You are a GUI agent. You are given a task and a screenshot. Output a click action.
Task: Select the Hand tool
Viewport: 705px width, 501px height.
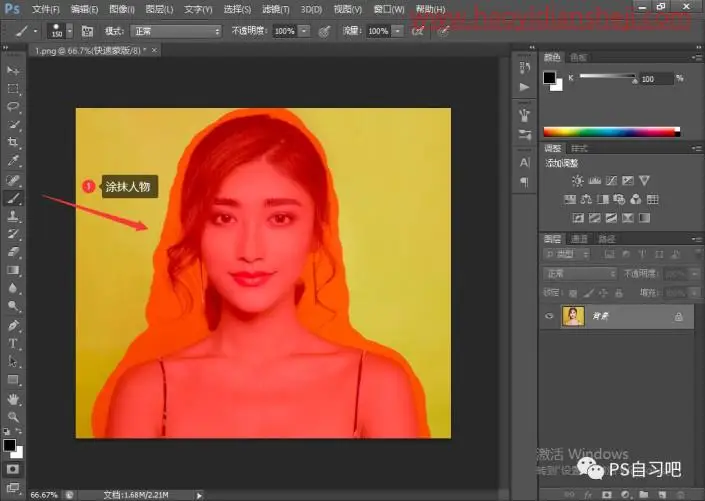pyautogui.click(x=13, y=399)
